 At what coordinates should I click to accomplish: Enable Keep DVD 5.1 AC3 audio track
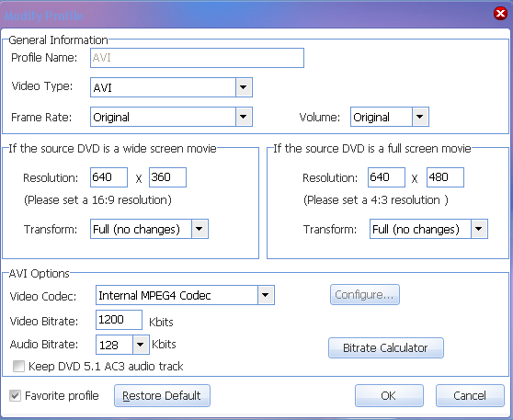click(x=18, y=366)
